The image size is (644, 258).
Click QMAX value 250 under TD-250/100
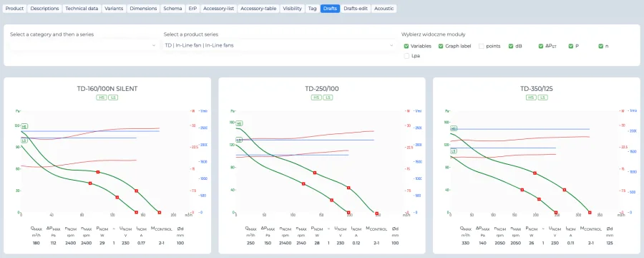coord(251,243)
